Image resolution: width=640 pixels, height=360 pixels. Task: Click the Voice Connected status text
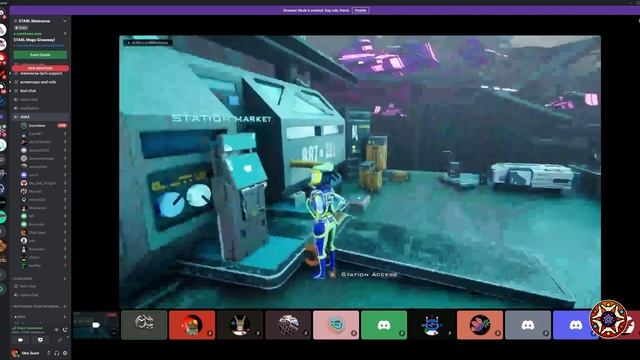point(29,328)
